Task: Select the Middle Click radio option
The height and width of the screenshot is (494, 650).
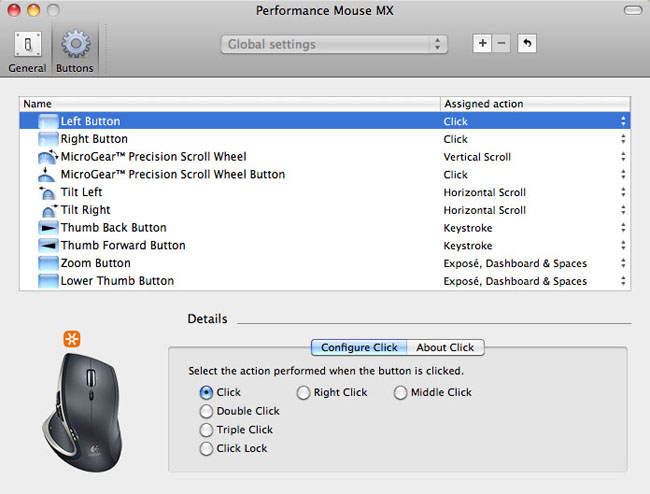Action: click(x=400, y=392)
